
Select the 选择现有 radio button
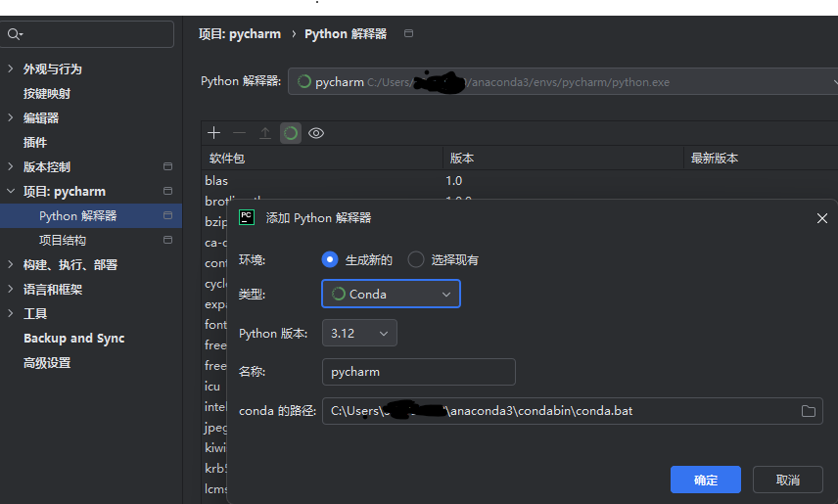[416, 259]
